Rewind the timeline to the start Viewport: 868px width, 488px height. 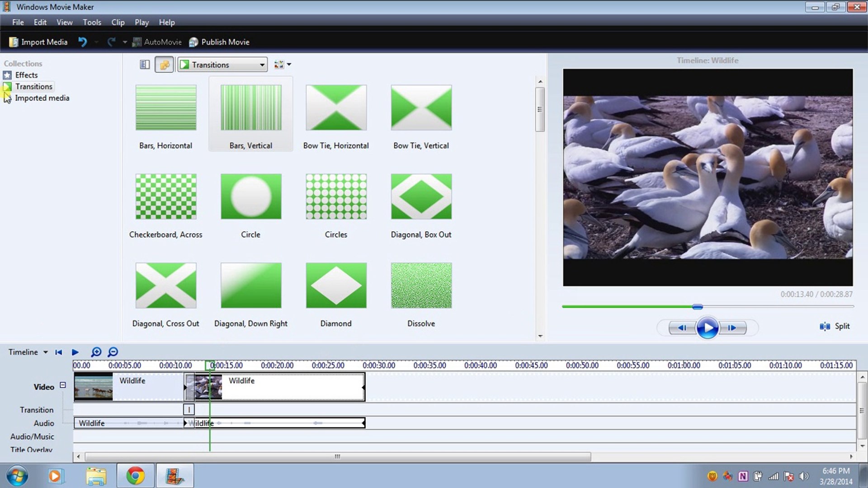58,352
